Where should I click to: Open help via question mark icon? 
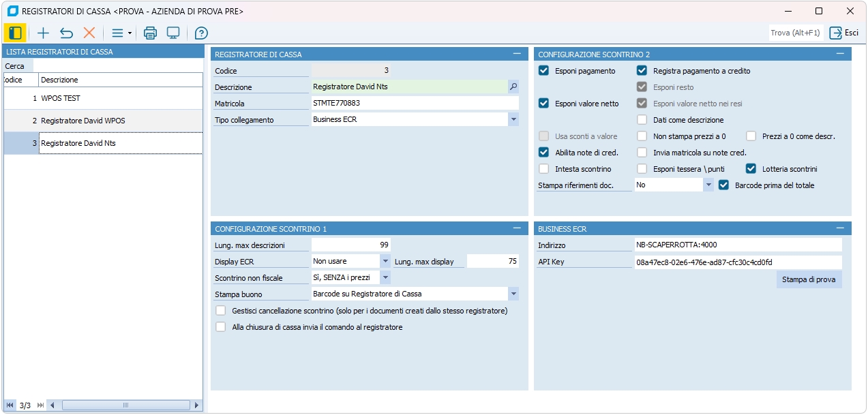(201, 33)
